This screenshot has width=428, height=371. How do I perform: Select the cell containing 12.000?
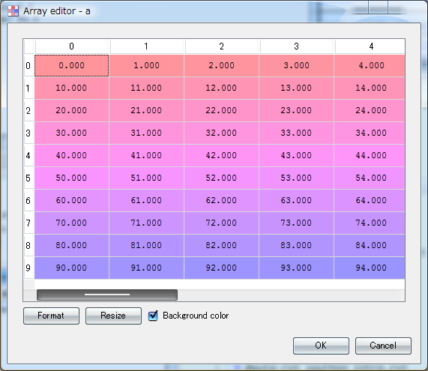[x=222, y=88]
